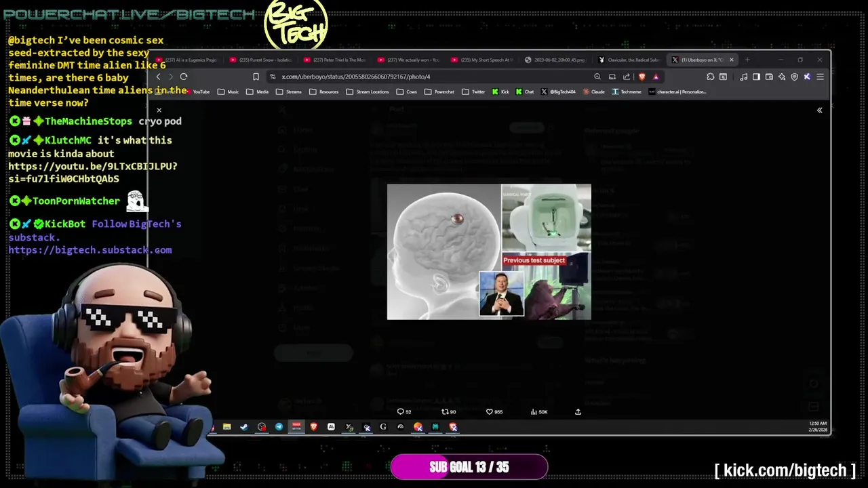The image size is (868, 488).
Task: Open the YouTube bookmark
Action: pyautogui.click(x=197, y=91)
